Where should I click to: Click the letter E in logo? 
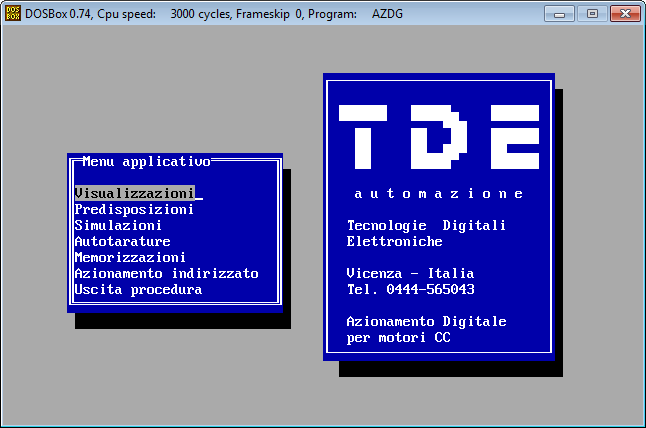coord(510,136)
